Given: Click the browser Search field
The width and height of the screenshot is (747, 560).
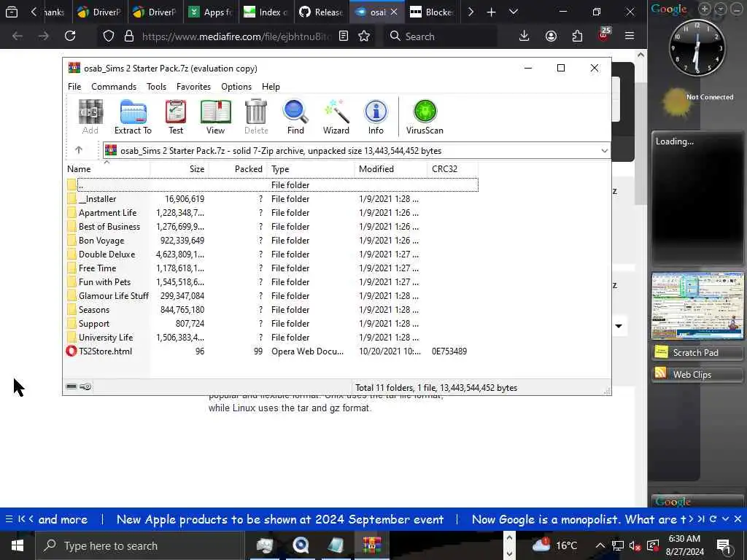Looking at the screenshot, I should point(440,36).
